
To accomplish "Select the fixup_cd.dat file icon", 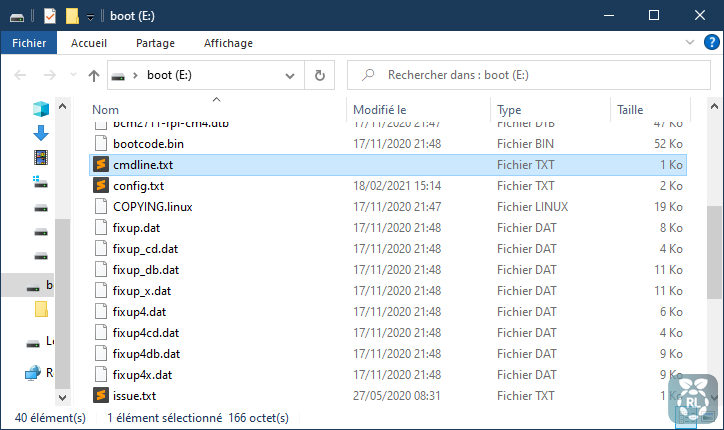I will coord(101,248).
